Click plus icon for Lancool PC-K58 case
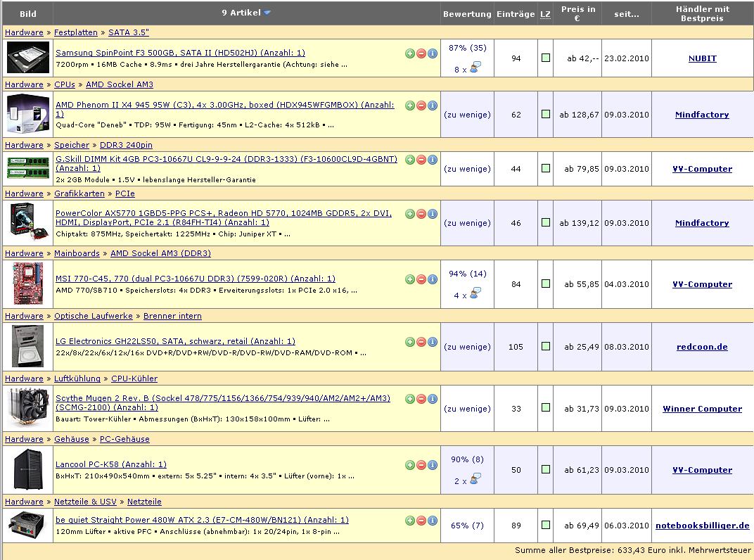The image size is (754, 560). [409, 465]
